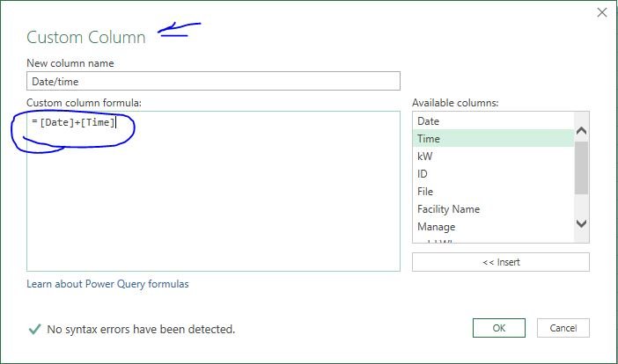
Task: Click the Available columns scrollbar thumb
Action: coord(581,167)
